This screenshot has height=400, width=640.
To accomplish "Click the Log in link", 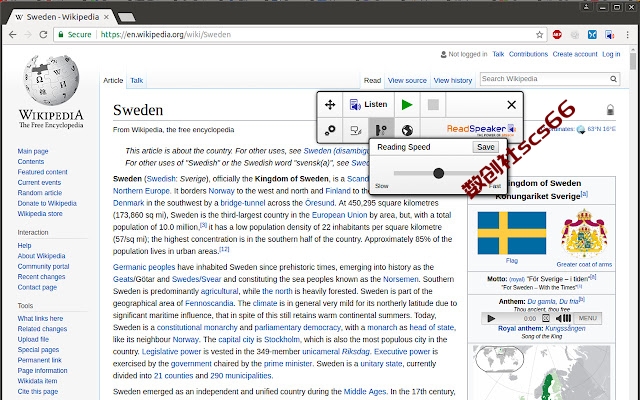I will 611,54.
